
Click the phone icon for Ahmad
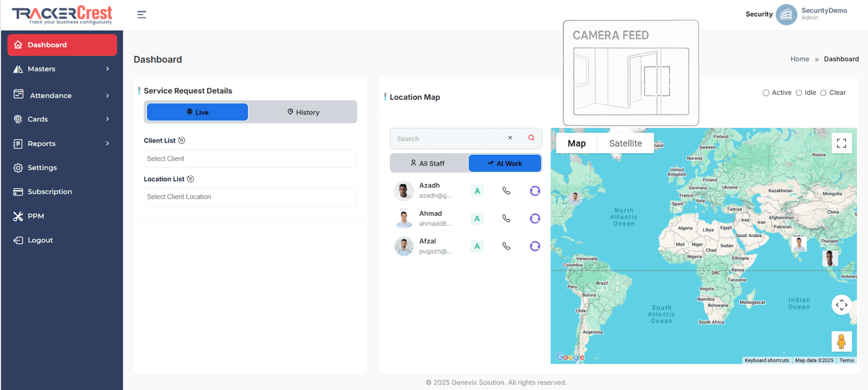tap(506, 219)
